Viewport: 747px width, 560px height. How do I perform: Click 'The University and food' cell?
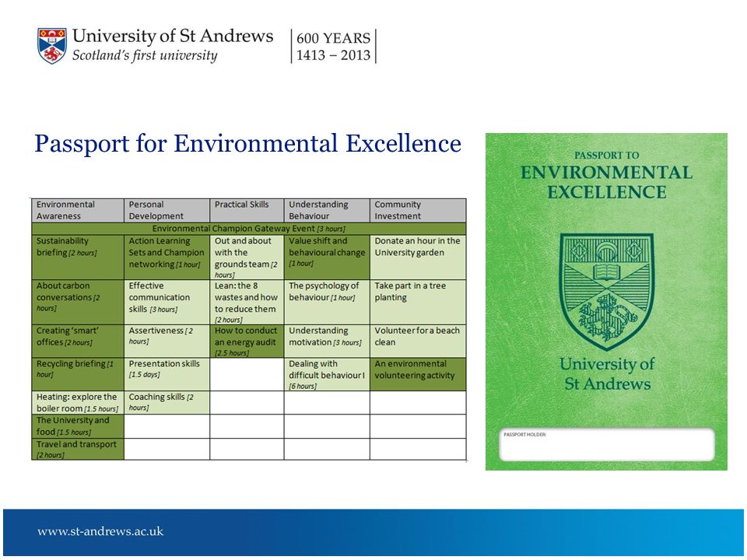click(78, 426)
